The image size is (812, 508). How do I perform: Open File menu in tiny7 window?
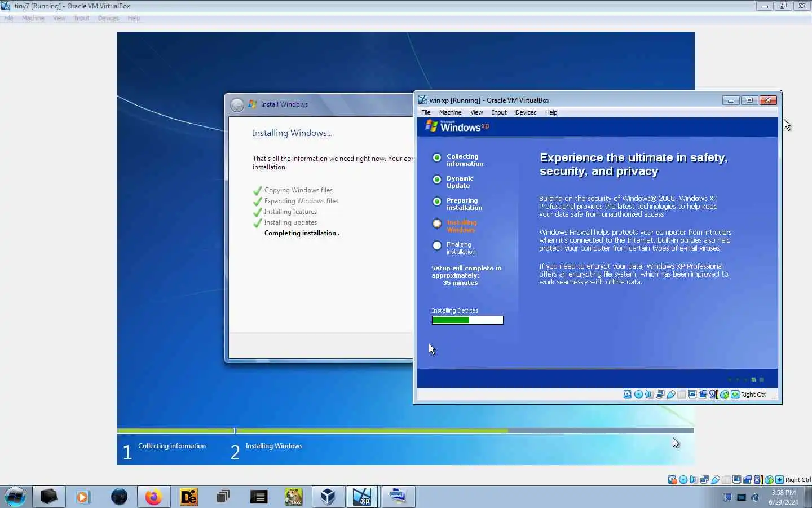(8, 18)
